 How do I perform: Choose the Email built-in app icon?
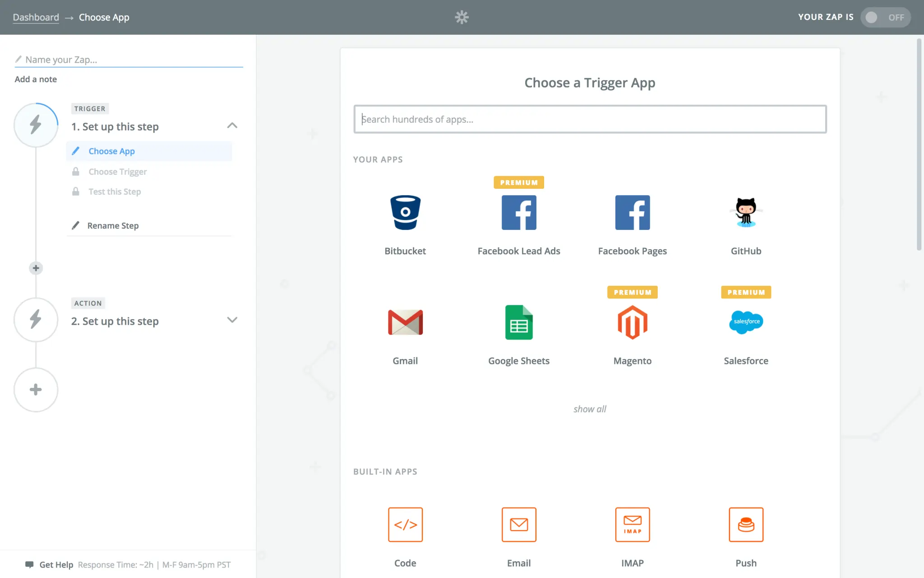pyautogui.click(x=519, y=524)
